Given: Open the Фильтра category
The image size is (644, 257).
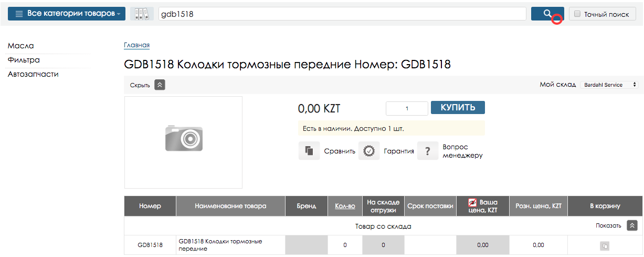Looking at the screenshot, I should tap(24, 60).
